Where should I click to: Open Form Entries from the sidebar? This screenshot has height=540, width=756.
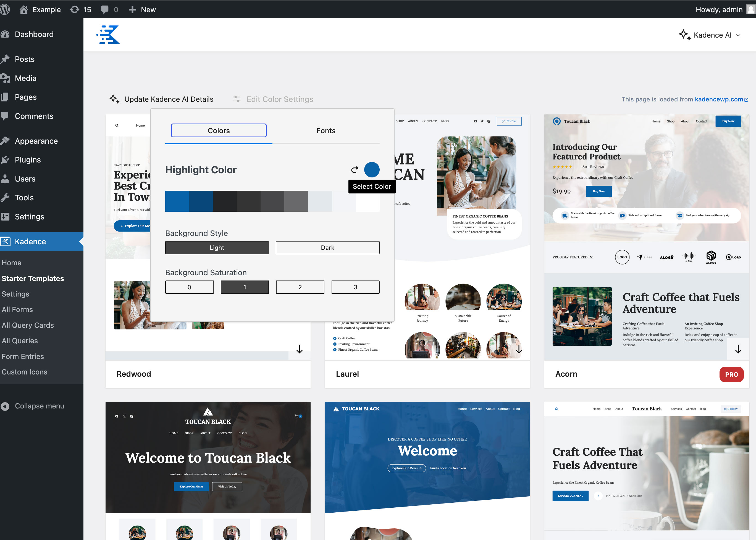(23, 356)
